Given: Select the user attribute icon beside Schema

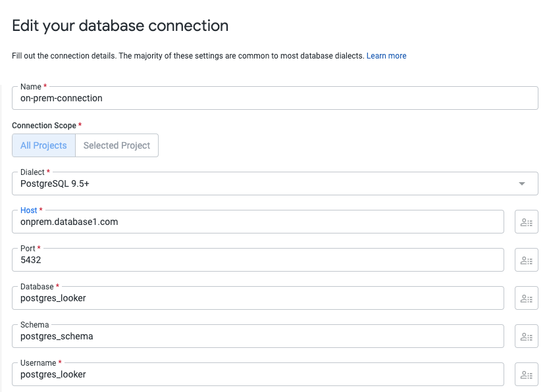Looking at the screenshot, I should tap(526, 336).
